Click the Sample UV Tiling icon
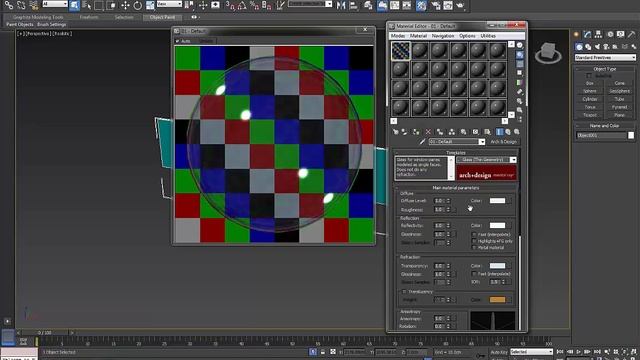The width and height of the screenshot is (640, 360). click(520, 73)
